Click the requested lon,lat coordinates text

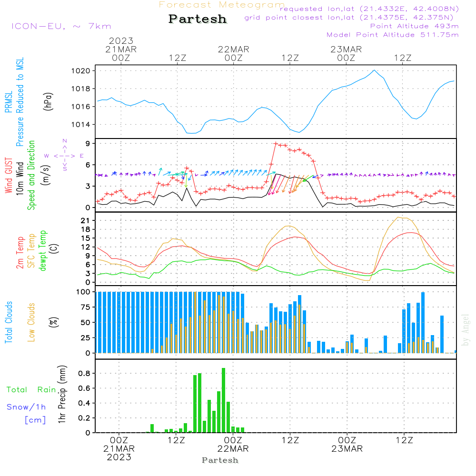pyautogui.click(x=369, y=9)
